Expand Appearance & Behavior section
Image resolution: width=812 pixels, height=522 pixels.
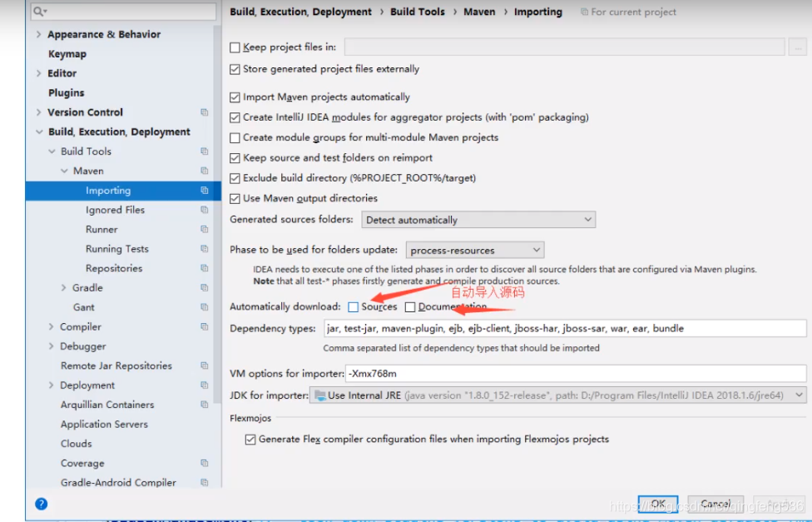[x=39, y=34]
